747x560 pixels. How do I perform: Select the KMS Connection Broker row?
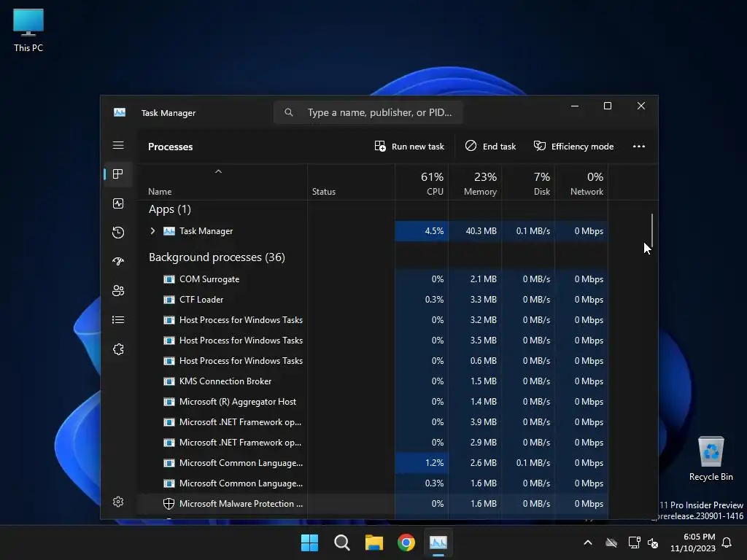click(x=373, y=381)
